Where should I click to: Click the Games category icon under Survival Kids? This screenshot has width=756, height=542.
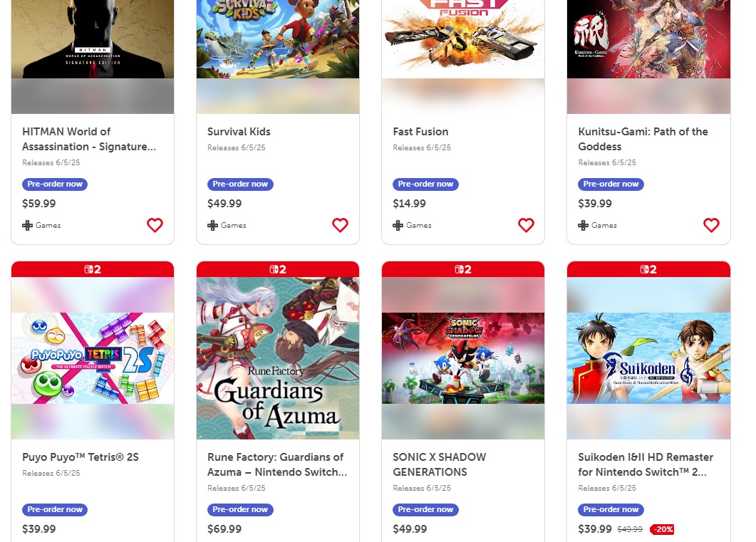click(x=212, y=225)
